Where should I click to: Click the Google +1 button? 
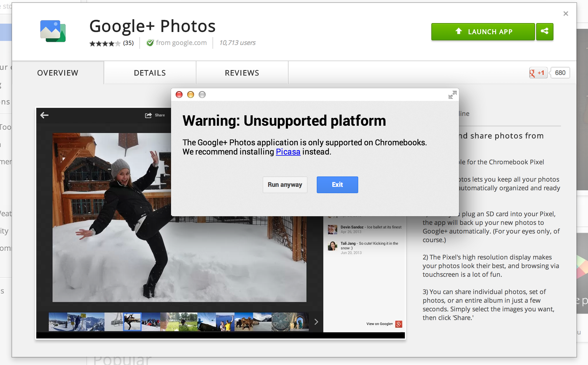pos(538,73)
